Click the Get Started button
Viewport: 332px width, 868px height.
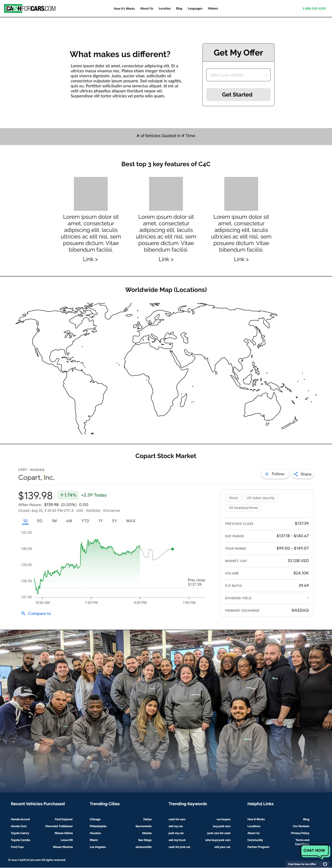click(x=238, y=94)
